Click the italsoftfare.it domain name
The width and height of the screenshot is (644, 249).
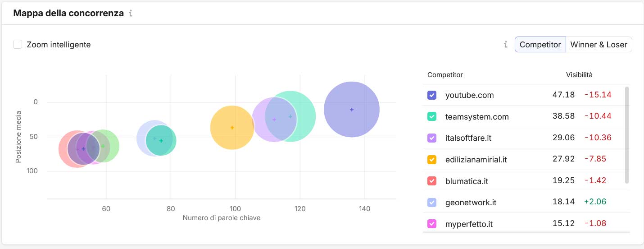click(468, 138)
